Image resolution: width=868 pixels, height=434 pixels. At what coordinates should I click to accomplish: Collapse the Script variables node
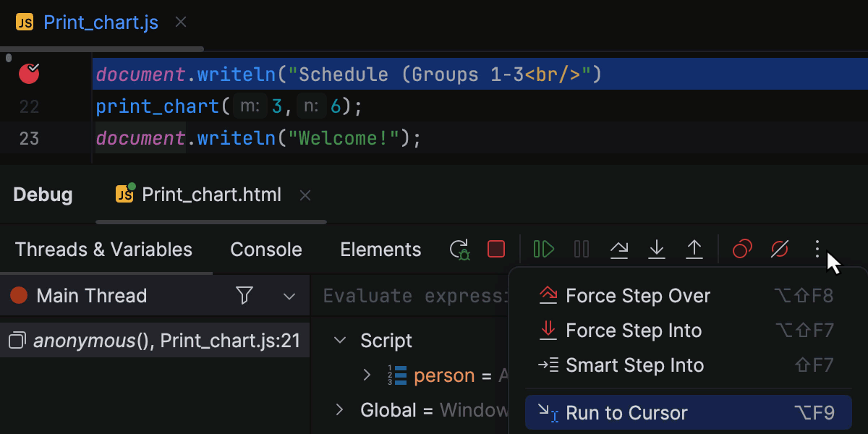(340, 341)
